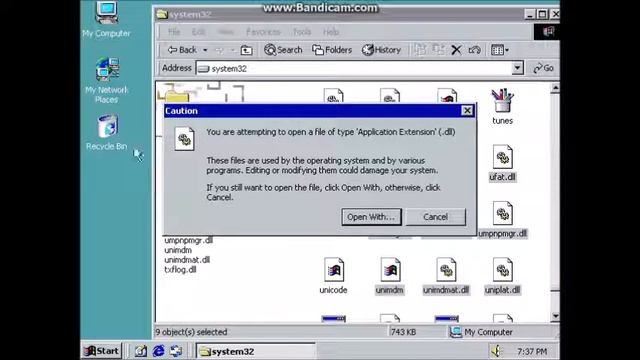Screen dimensions: 640x360
Task: Close the Caution dialog with X
Action: coord(467,111)
